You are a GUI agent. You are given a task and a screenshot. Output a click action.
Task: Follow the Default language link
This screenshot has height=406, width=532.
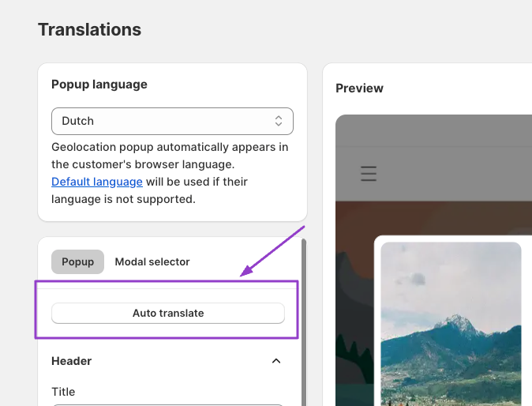point(97,182)
